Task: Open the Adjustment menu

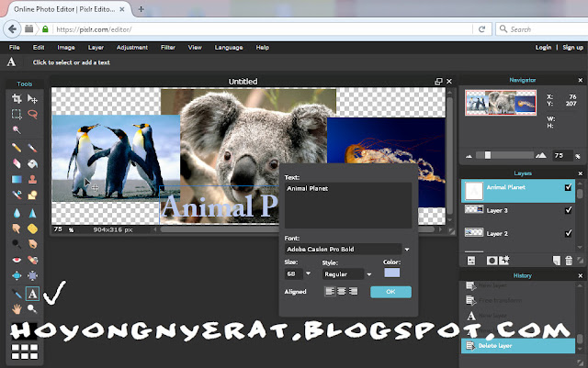Action: (132, 47)
